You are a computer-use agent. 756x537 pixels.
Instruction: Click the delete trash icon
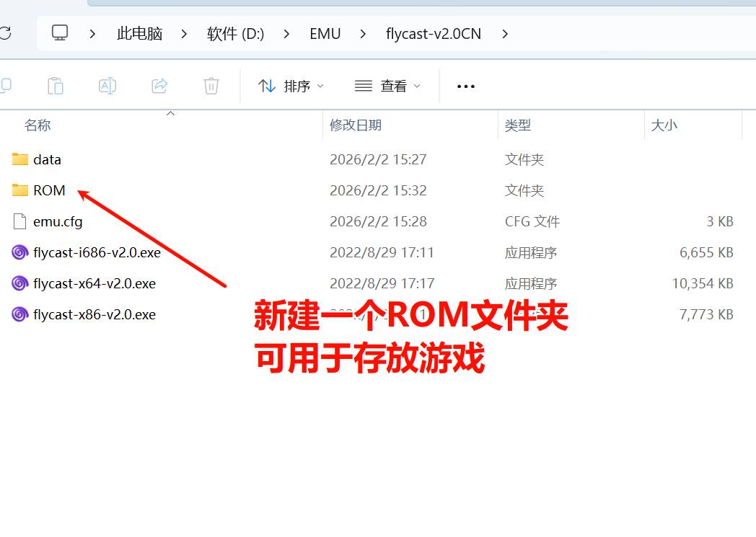[x=211, y=86]
